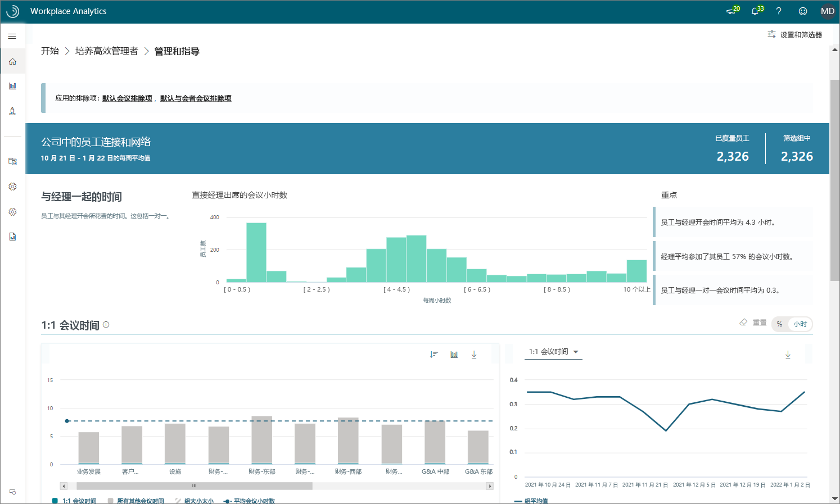Go to Home in the sidebar

[12, 61]
